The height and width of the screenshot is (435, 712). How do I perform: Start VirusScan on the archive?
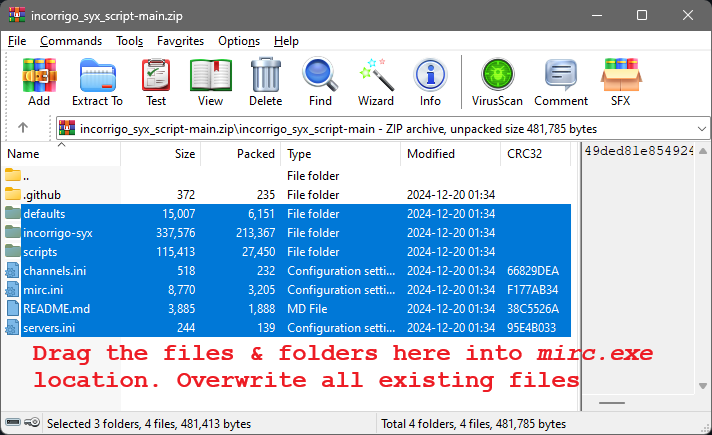point(497,74)
